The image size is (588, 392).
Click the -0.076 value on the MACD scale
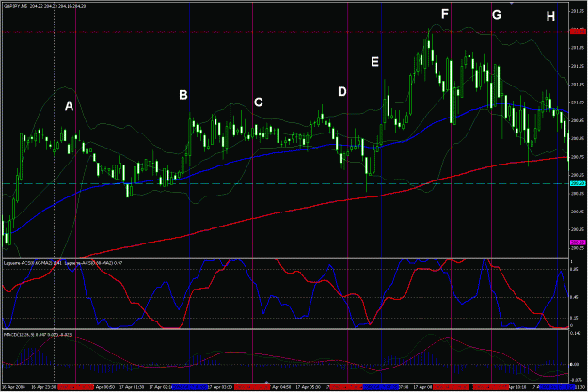click(x=575, y=379)
